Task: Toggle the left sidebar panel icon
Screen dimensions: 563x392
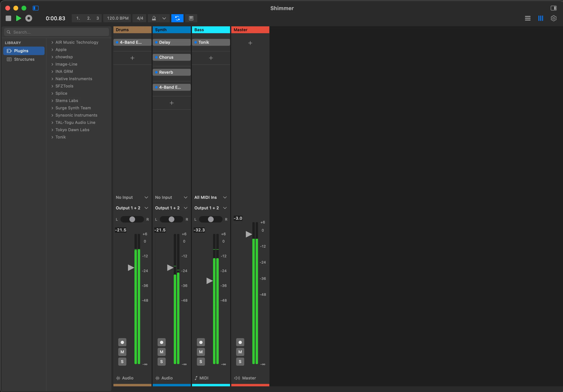Action: pyautogui.click(x=36, y=8)
